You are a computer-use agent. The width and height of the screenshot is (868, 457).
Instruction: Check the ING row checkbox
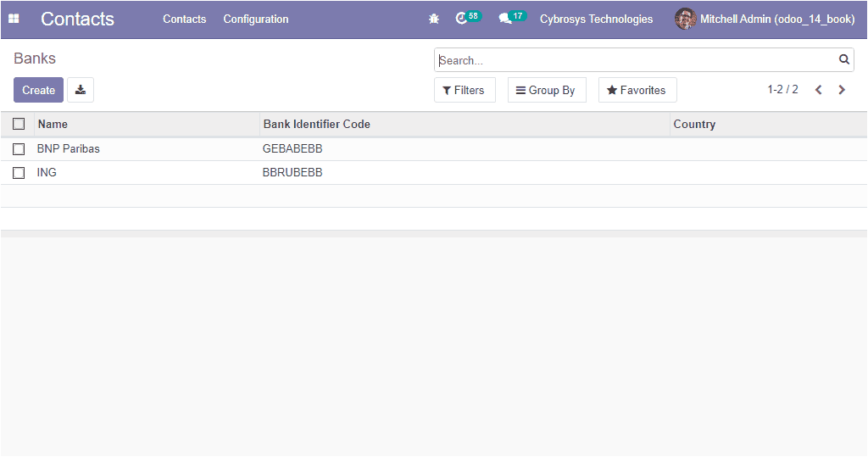19,173
